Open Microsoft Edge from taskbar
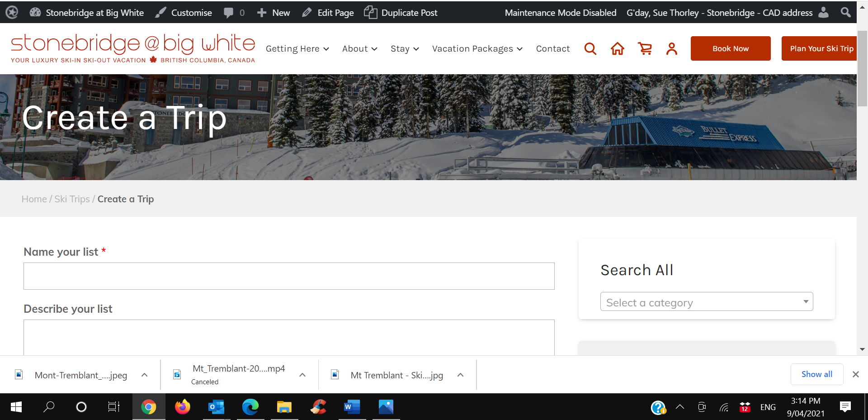Image resolution: width=868 pixels, height=420 pixels. [x=250, y=407]
